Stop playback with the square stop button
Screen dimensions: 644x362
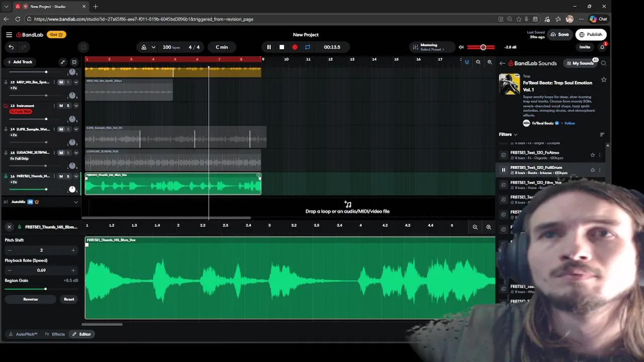point(282,47)
